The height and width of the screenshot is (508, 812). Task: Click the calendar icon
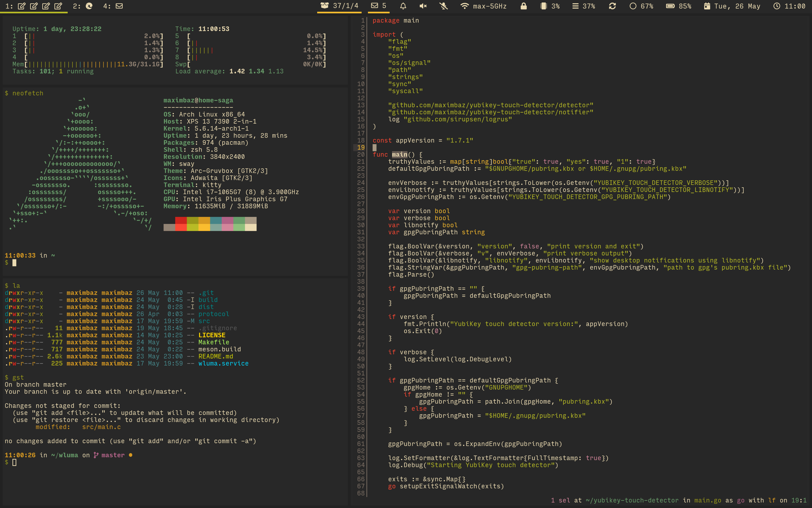click(707, 6)
